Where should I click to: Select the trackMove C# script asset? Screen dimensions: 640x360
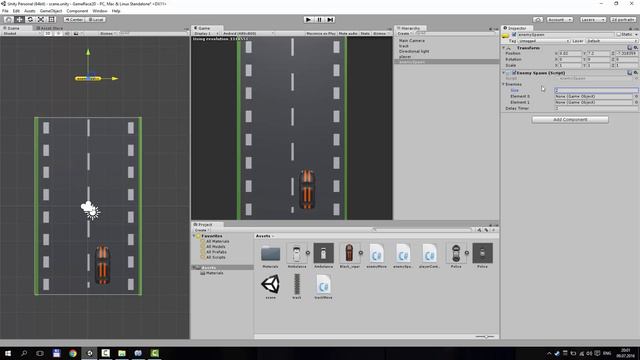coord(323,286)
